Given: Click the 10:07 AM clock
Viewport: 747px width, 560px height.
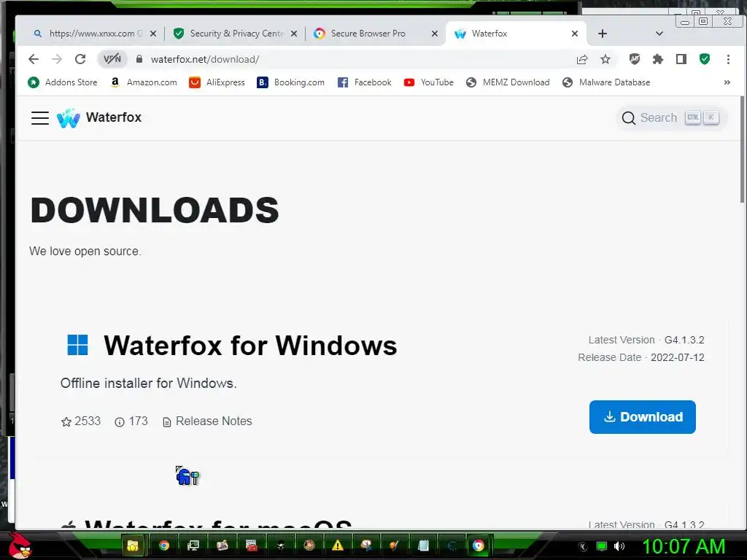Looking at the screenshot, I should (x=684, y=546).
